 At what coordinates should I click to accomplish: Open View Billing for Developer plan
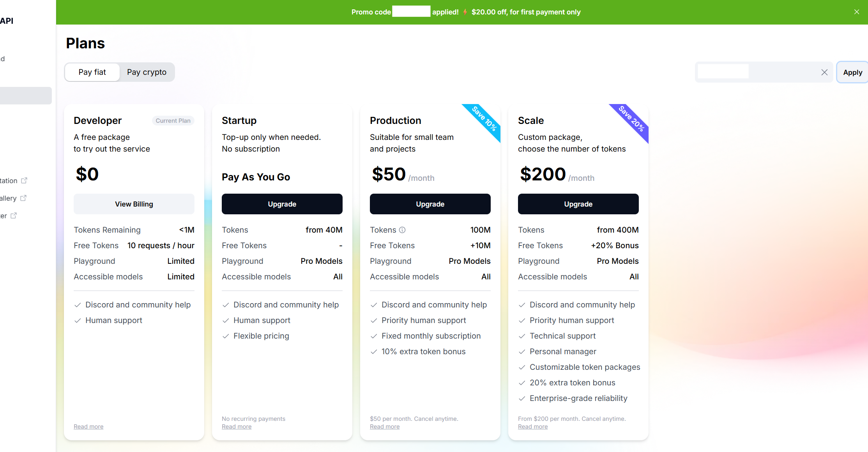pos(134,204)
